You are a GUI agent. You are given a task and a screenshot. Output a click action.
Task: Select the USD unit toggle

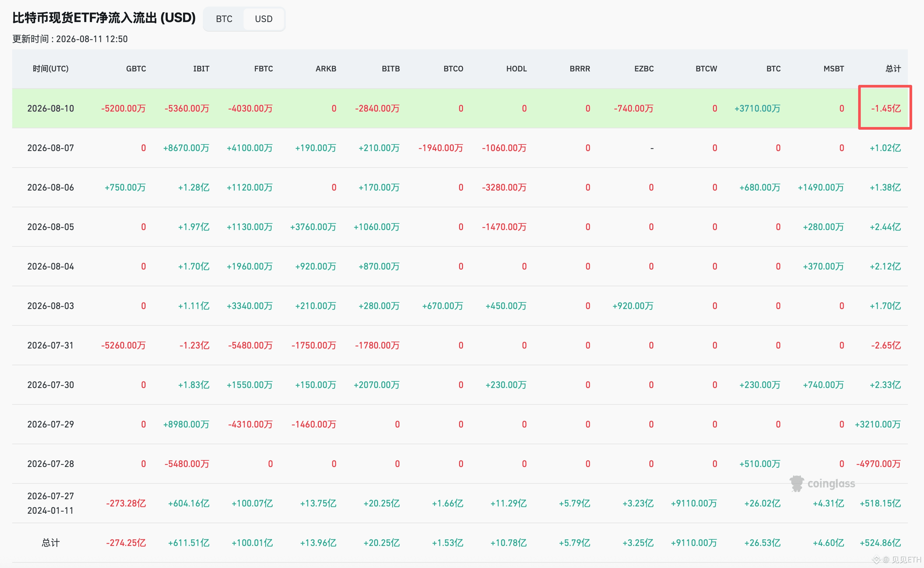point(263,19)
